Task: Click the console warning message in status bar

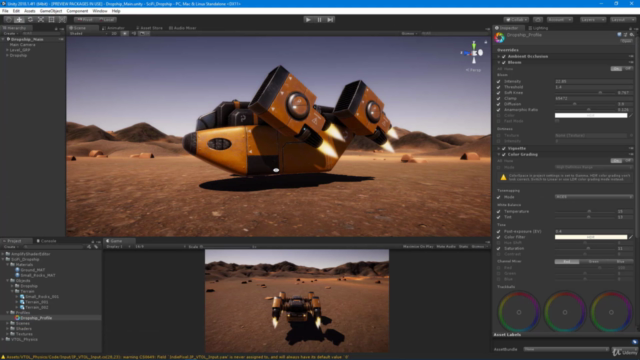Action: [x=176, y=357]
